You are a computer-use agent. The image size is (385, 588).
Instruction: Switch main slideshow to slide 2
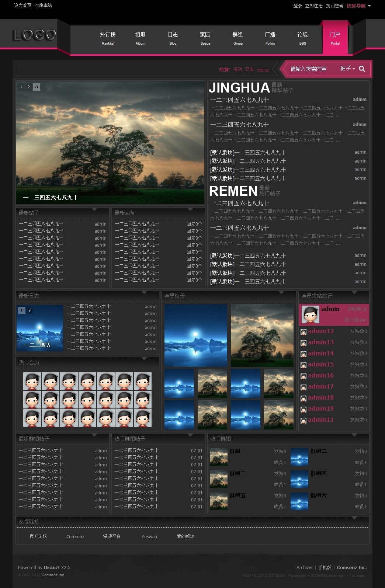(x=29, y=87)
